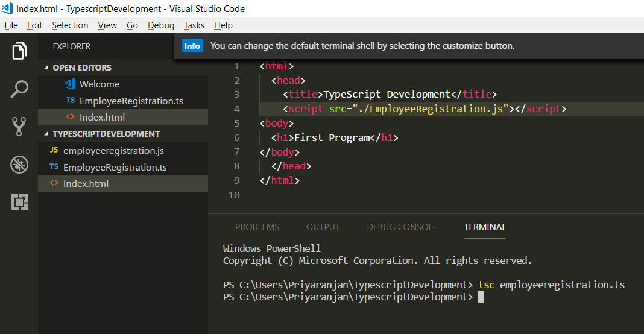The image size is (644, 334).
Task: Open the Debug menu
Action: pos(160,25)
